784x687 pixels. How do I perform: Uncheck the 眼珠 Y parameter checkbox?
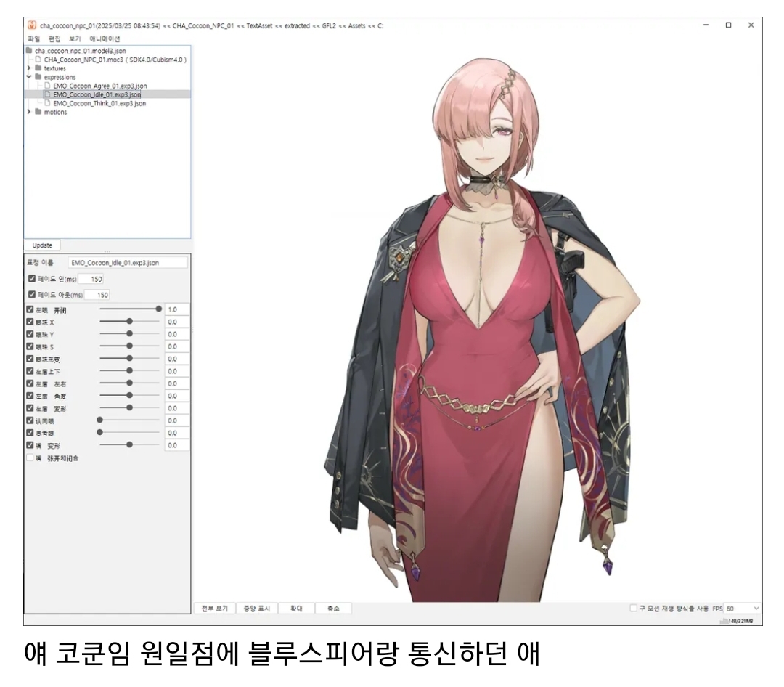click(30, 334)
